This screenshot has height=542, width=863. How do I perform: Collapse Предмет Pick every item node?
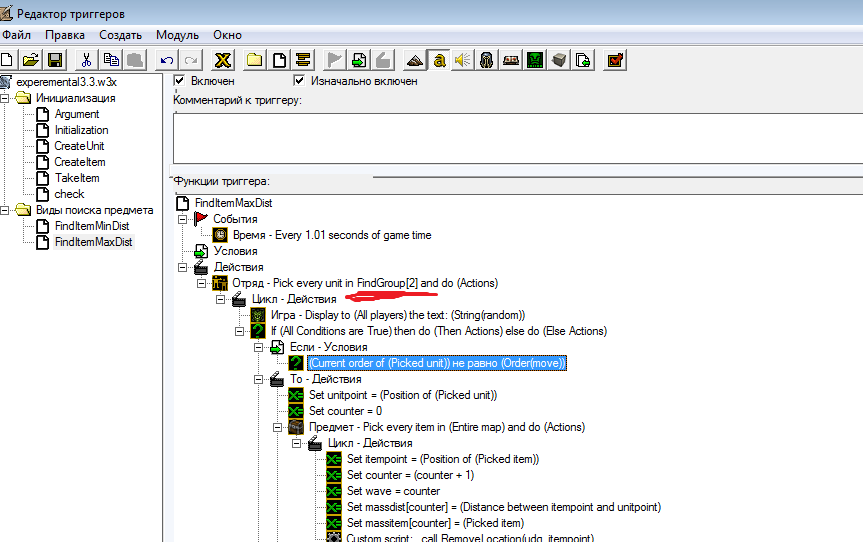pos(277,427)
